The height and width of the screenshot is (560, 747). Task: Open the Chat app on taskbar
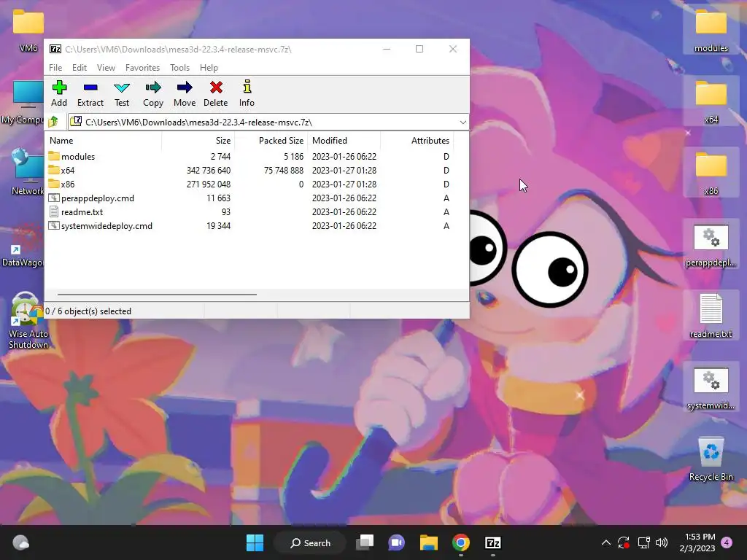coord(396,542)
